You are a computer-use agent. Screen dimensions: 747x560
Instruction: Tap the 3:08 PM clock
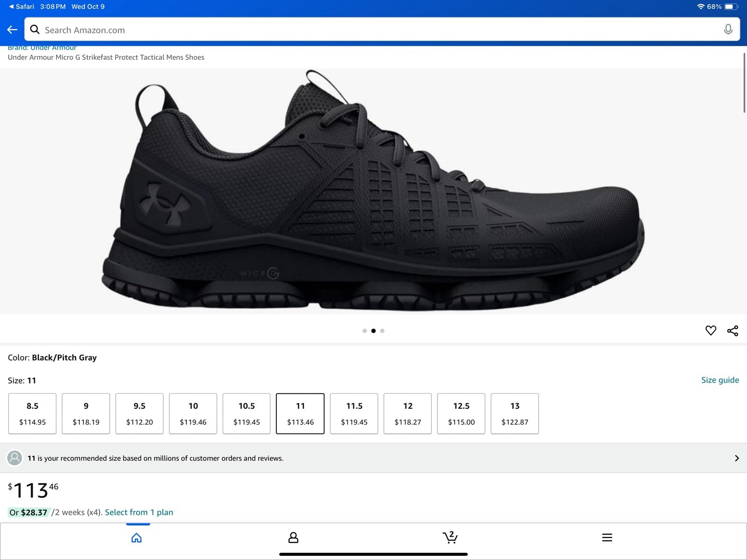coord(53,7)
